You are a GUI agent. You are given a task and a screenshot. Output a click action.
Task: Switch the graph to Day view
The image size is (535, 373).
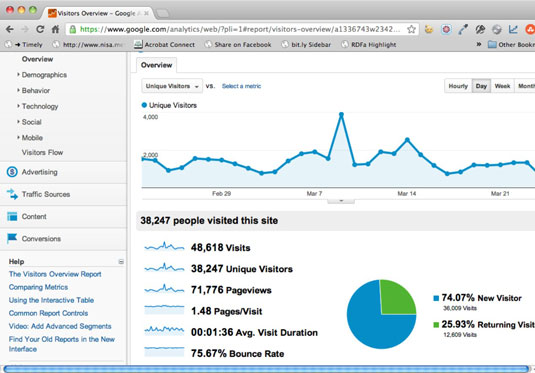coord(481,86)
